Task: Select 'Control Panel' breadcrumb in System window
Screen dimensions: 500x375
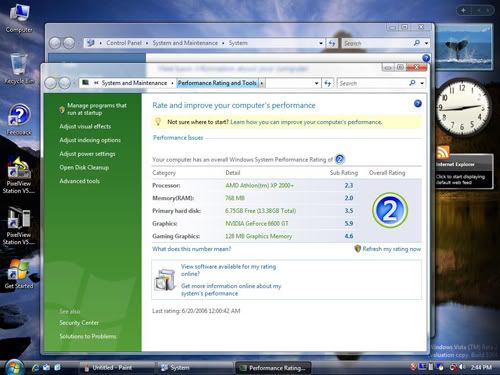Action: point(124,43)
